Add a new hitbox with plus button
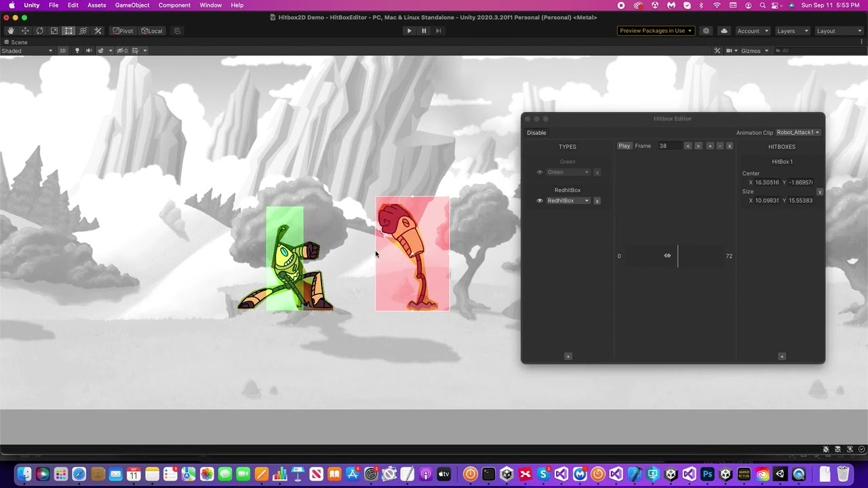868x488 pixels. 782,357
